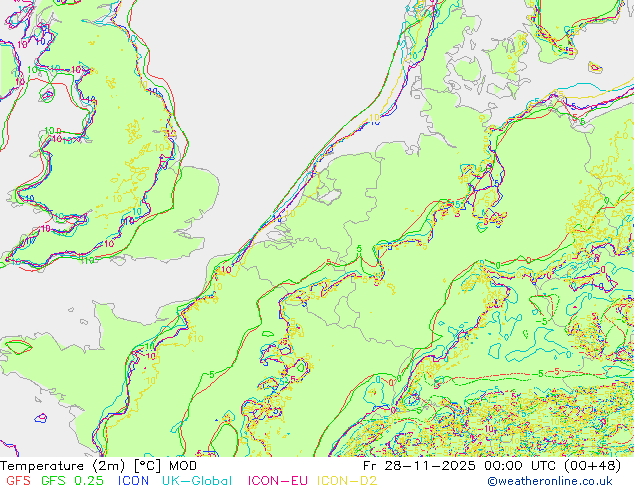634x490 pixels.
Task: Click the cyan UK-Global legend label
Action: click(197, 481)
